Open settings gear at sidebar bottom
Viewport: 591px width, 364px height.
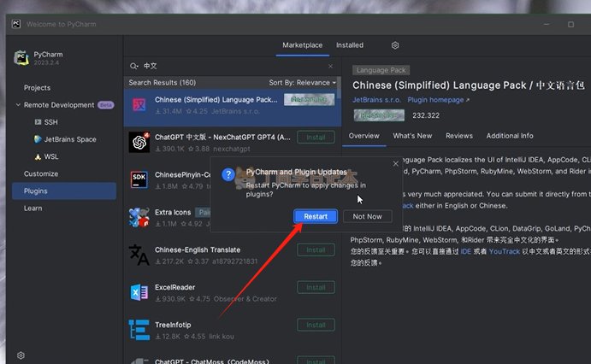pyautogui.click(x=21, y=355)
